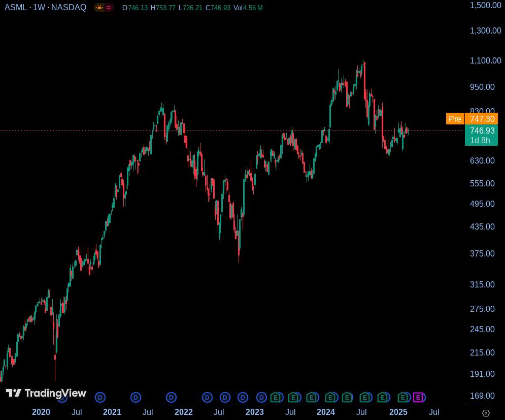Screen dimensions: 505x420
Task: Click the 2025 label on time axis
Action: 398,412
